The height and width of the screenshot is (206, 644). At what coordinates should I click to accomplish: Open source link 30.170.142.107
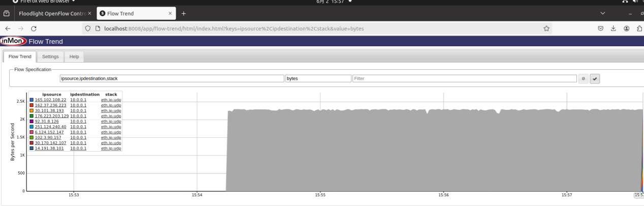coord(50,143)
